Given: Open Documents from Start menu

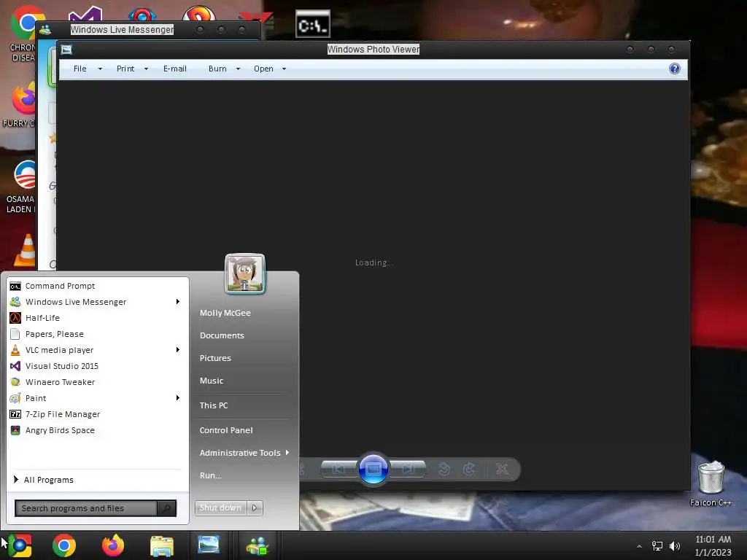Looking at the screenshot, I should (222, 335).
